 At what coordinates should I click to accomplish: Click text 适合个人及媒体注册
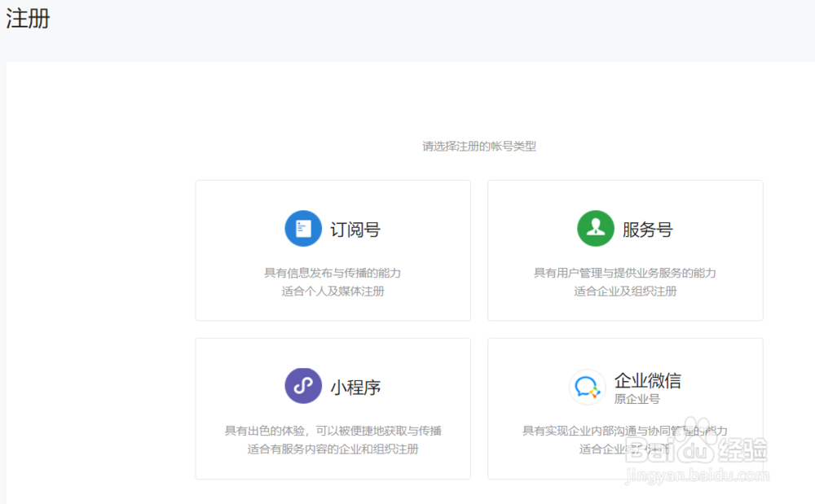click(333, 291)
